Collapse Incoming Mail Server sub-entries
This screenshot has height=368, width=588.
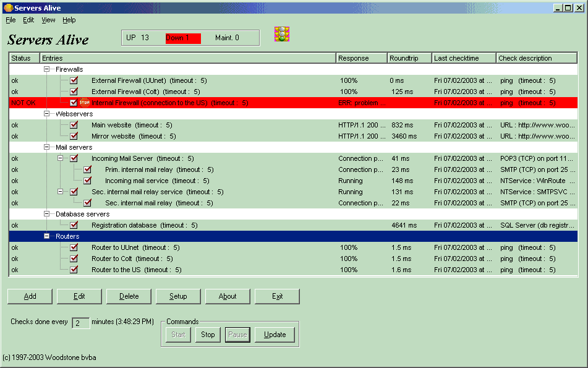tap(60, 158)
